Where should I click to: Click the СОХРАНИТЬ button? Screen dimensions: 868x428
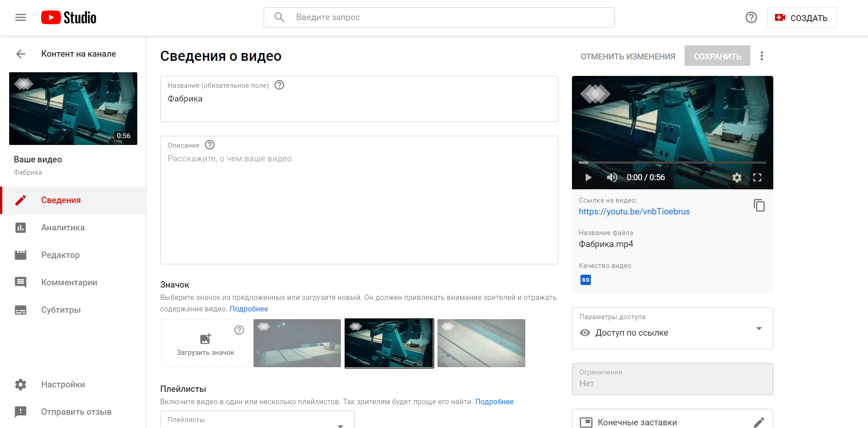pos(717,56)
